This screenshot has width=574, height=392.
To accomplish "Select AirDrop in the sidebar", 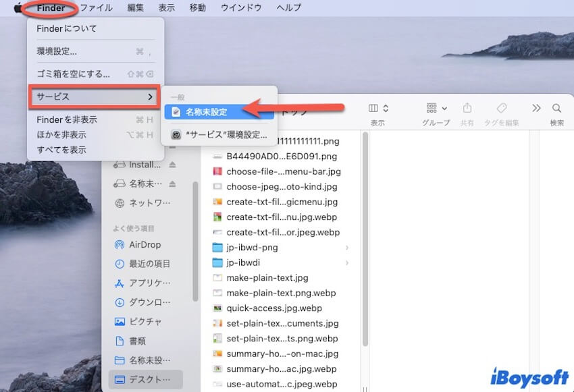I will pyautogui.click(x=144, y=245).
